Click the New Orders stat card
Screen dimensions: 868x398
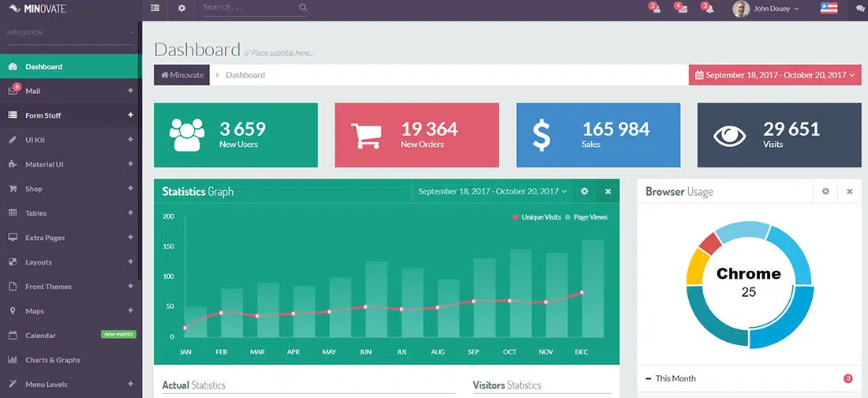coord(417,135)
